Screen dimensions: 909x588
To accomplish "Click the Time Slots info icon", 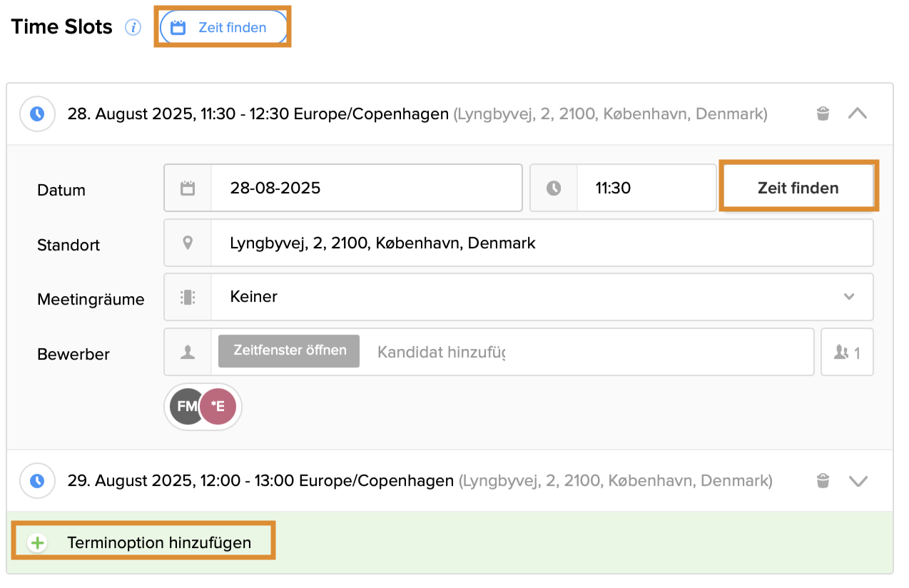I will (133, 28).
